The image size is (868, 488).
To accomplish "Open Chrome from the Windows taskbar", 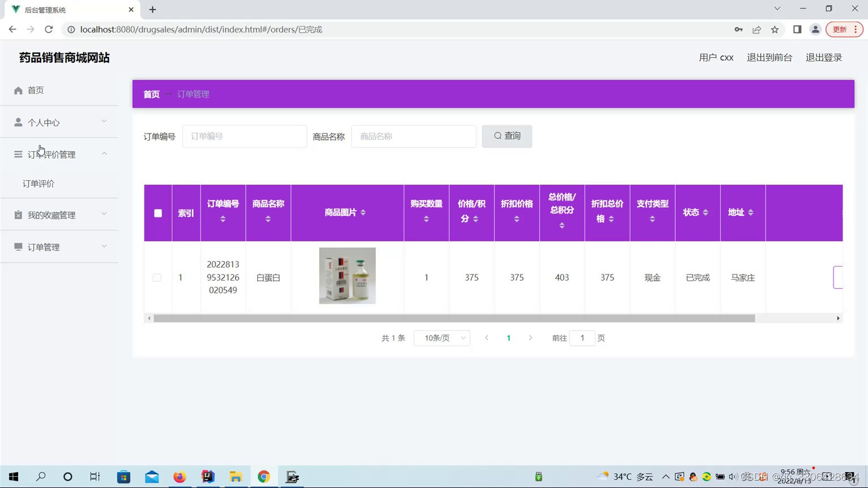I will [264, 477].
